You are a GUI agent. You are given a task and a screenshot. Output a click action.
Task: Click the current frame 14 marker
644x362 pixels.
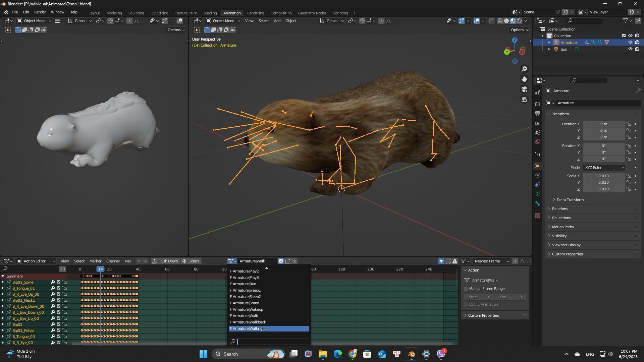coord(100,269)
